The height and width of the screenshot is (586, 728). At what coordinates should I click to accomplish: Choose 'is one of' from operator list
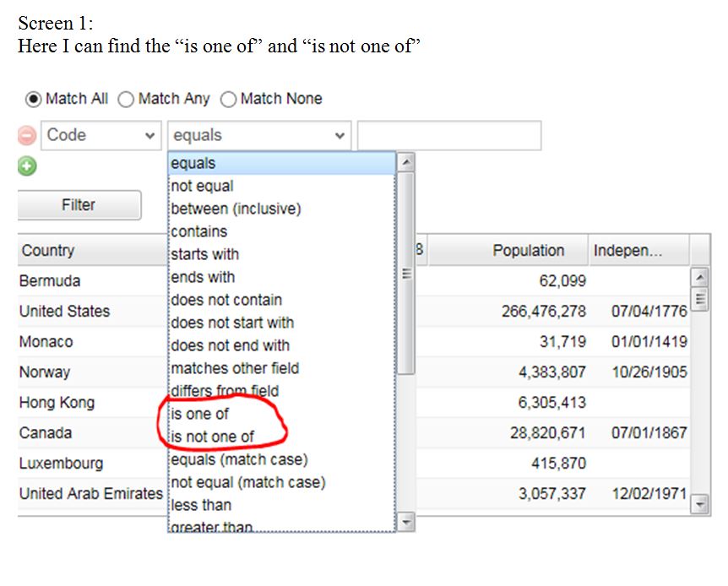(x=199, y=414)
